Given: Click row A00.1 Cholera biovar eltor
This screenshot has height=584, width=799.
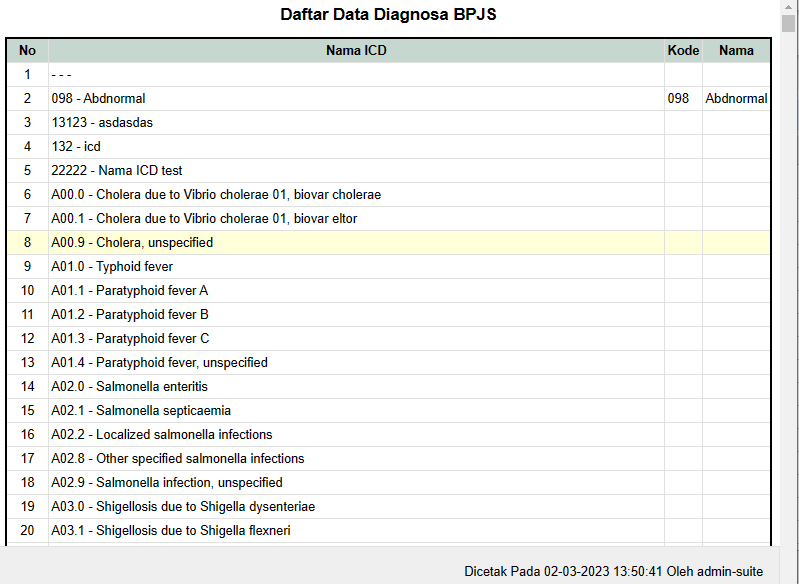Looking at the screenshot, I should pyautogui.click(x=388, y=219).
